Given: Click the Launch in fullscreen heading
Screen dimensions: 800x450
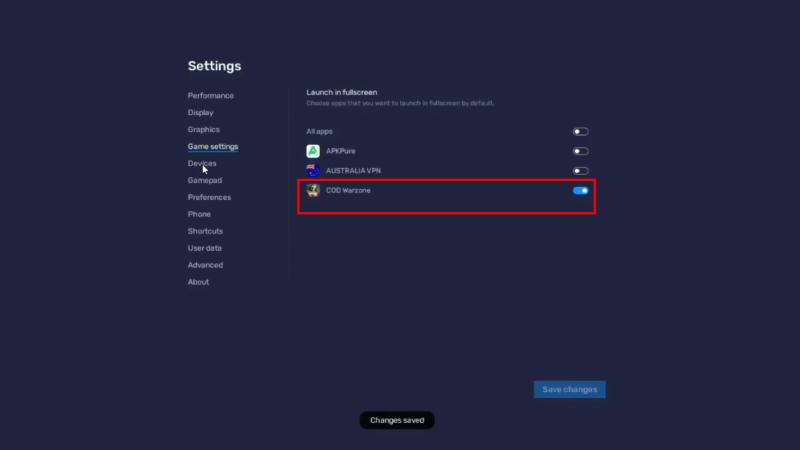Looking at the screenshot, I should 342,92.
